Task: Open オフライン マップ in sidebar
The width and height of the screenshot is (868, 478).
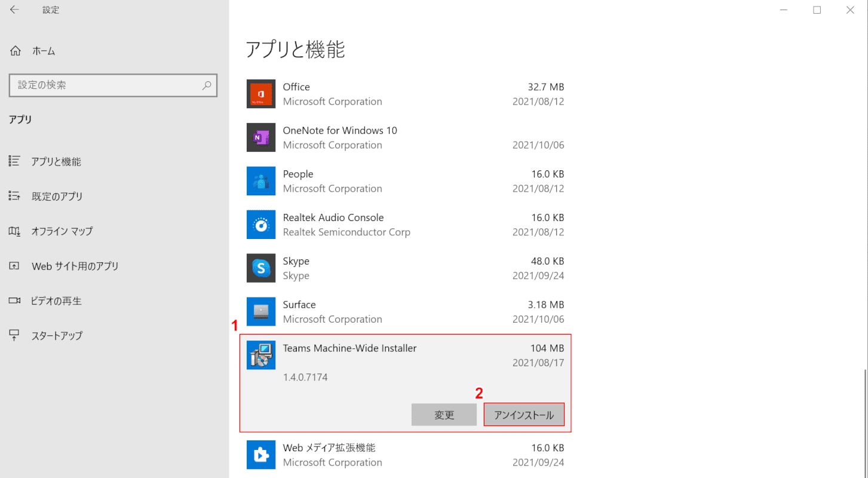Action: click(62, 231)
